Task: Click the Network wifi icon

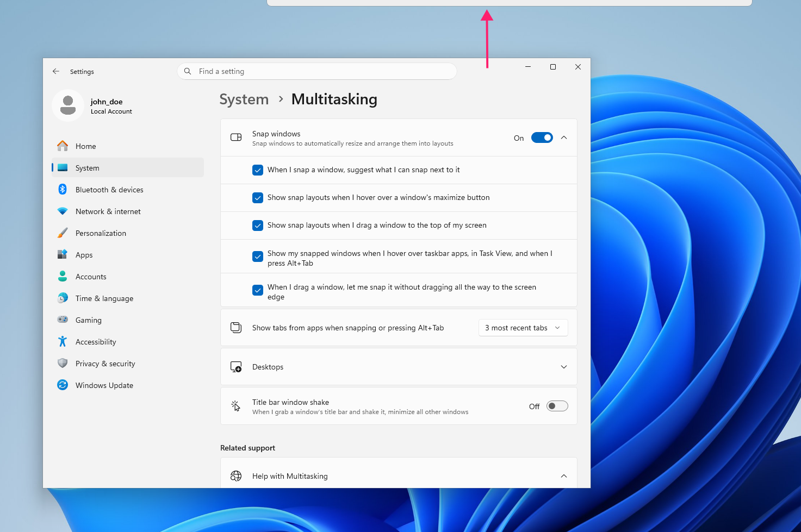Action: (63, 211)
